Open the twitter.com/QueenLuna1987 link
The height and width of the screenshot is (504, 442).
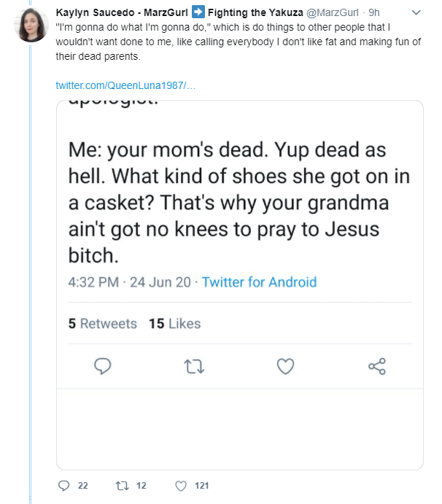click(125, 85)
